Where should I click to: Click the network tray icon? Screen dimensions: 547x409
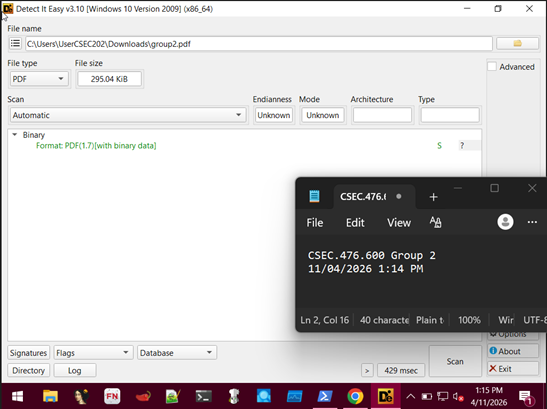[443, 396]
